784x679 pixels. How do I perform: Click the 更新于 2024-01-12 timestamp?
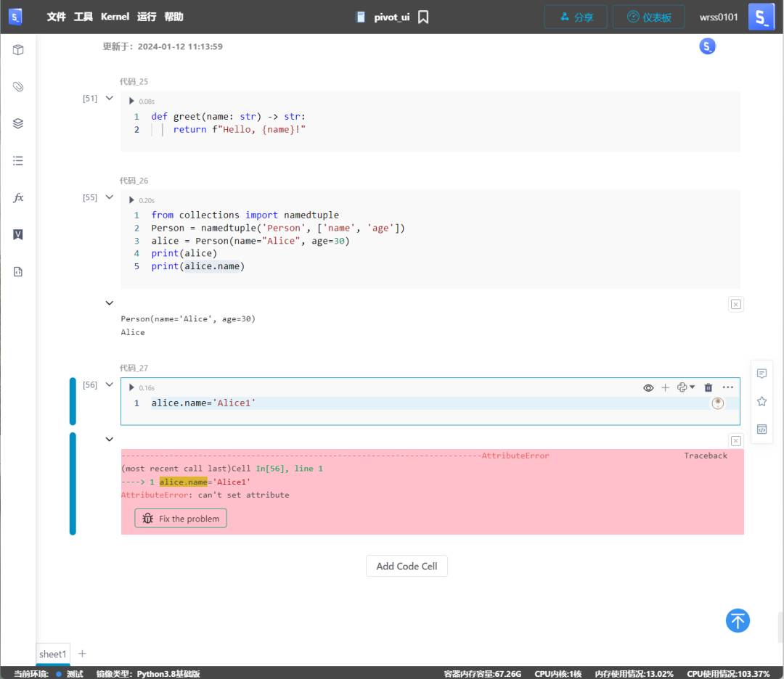pyautogui.click(x=163, y=46)
